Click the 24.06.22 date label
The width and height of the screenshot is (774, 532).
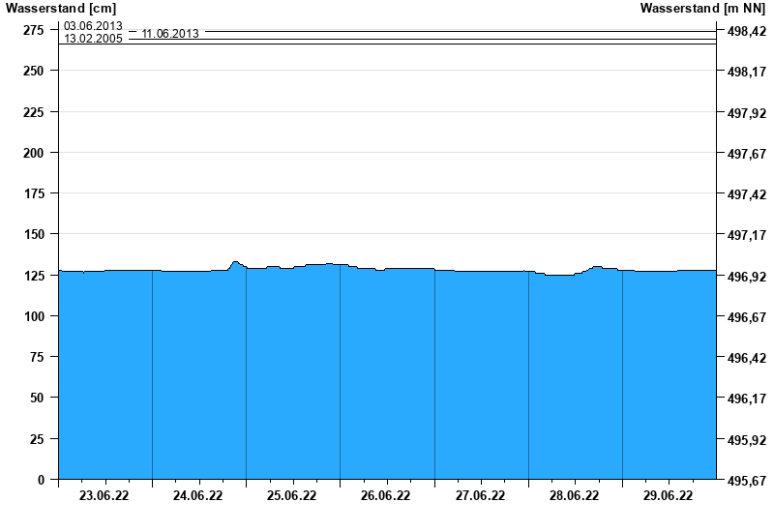point(197,496)
